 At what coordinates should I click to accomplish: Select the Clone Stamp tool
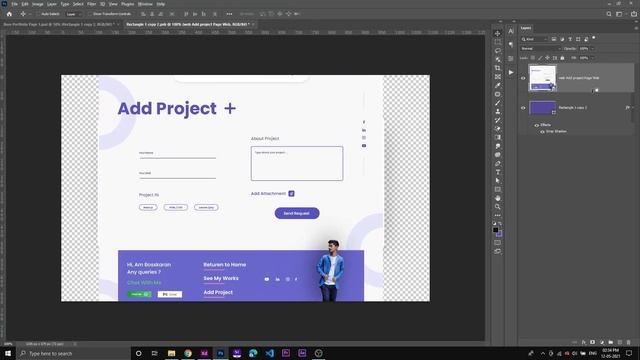[497, 111]
